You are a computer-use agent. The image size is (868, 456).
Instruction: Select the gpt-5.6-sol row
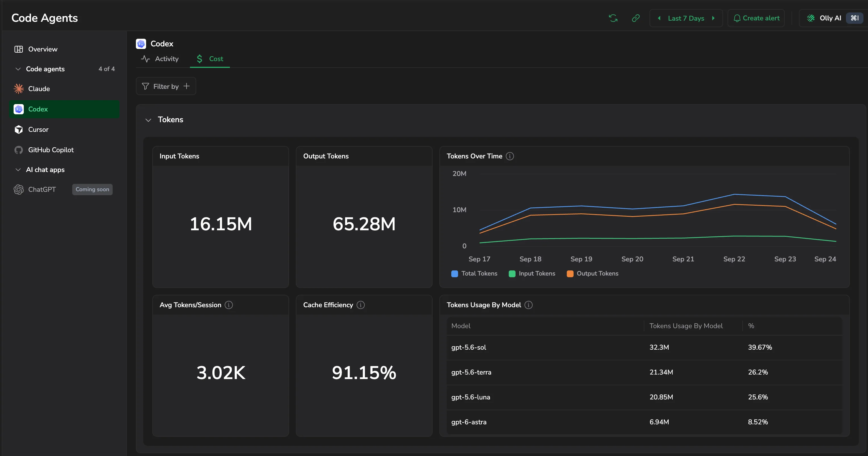pos(644,348)
